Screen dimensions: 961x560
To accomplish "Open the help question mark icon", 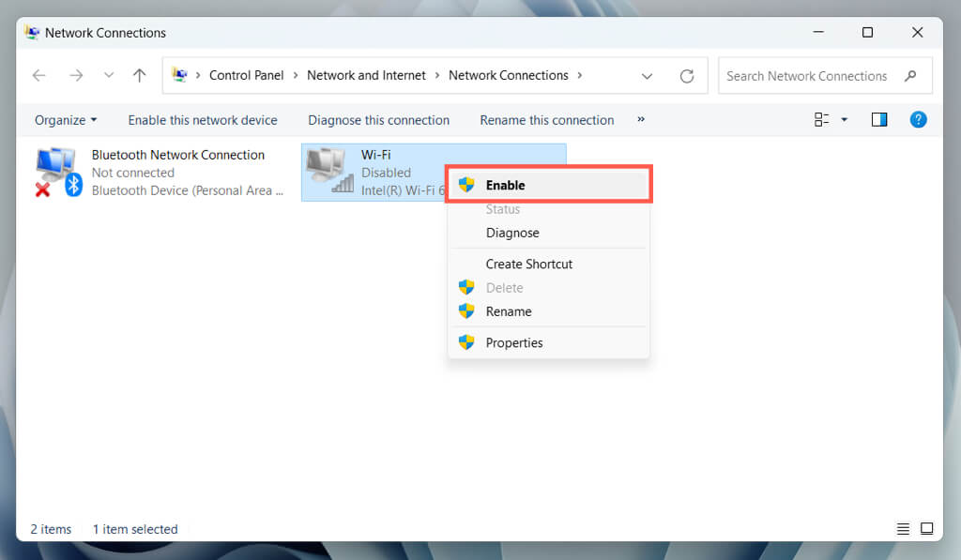I will pyautogui.click(x=918, y=119).
